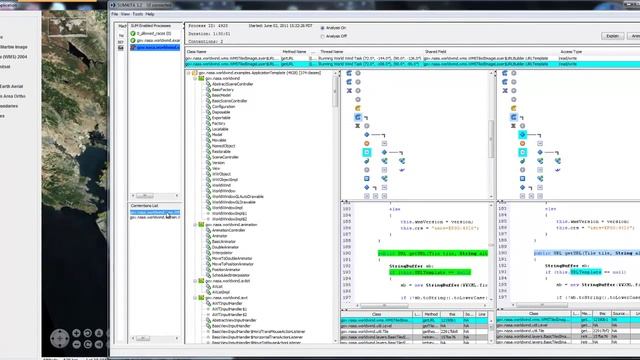This screenshot has height=360, width=640.
Task: Collapse the gov.nasa.worldwind.avlist package node
Action: coord(195,281)
